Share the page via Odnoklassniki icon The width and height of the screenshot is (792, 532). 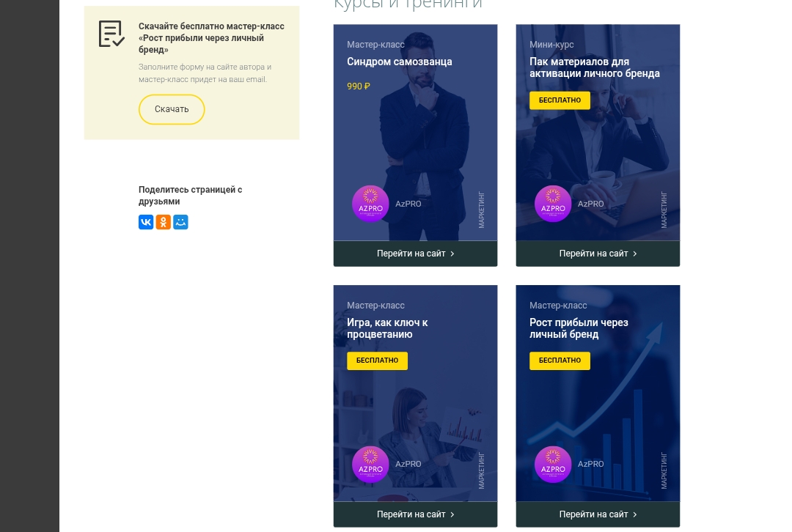pos(164,222)
